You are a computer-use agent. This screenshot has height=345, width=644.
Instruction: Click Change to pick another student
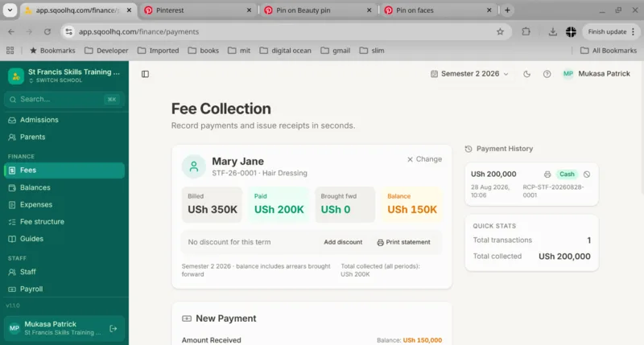click(424, 159)
